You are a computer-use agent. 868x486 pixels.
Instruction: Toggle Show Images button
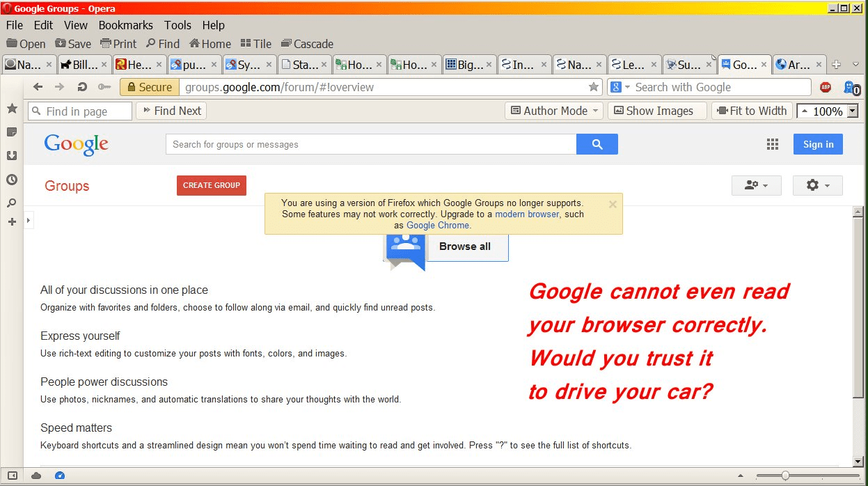[657, 111]
